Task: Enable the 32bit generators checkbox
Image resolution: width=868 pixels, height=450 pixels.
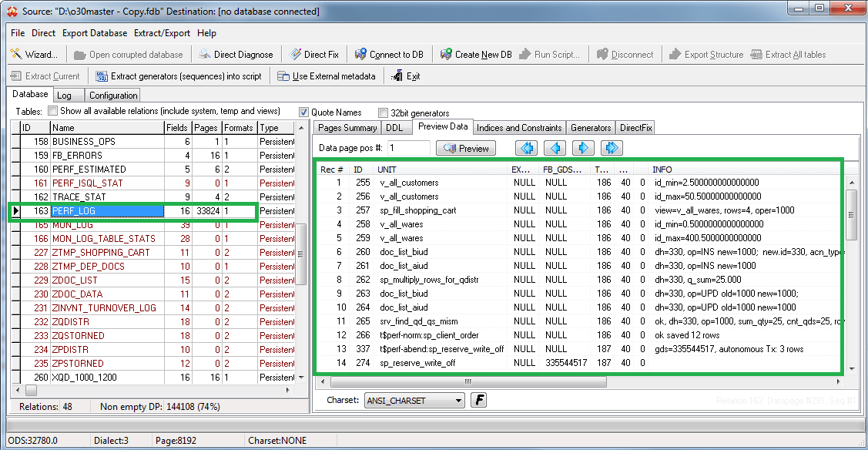Action: click(x=383, y=112)
